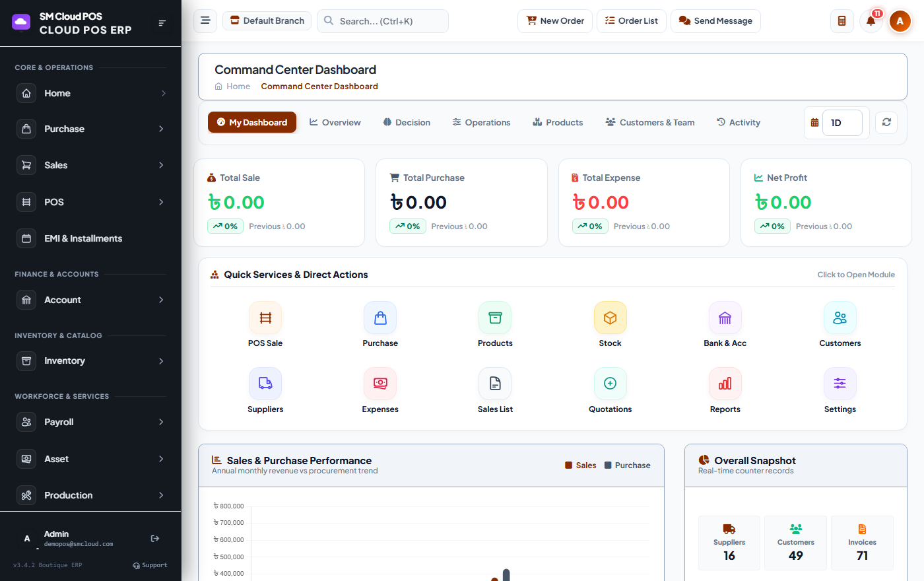The height and width of the screenshot is (581, 924).
Task: Click the Send Message button
Action: (715, 21)
